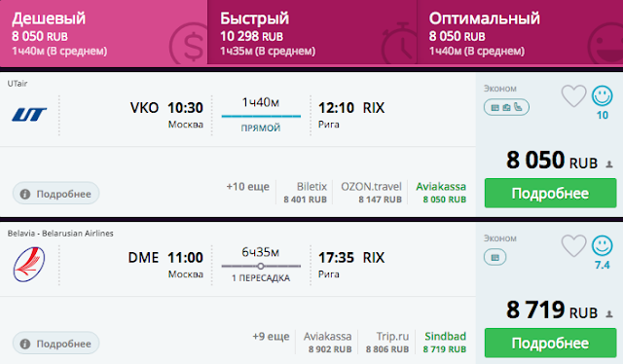Screen dimensions: 623x364
Task: Click green Подробнее button for Belavia flight
Action: click(x=550, y=343)
